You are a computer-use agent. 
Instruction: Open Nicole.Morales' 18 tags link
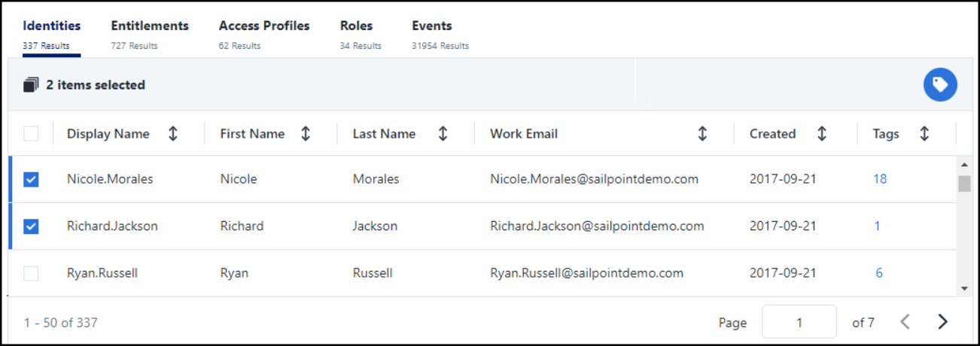[x=880, y=179]
